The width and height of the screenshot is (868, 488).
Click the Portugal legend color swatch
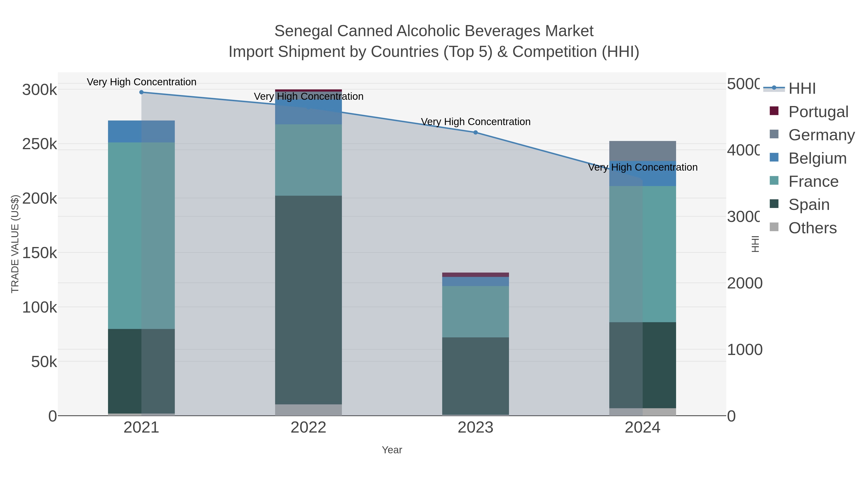(x=774, y=111)
